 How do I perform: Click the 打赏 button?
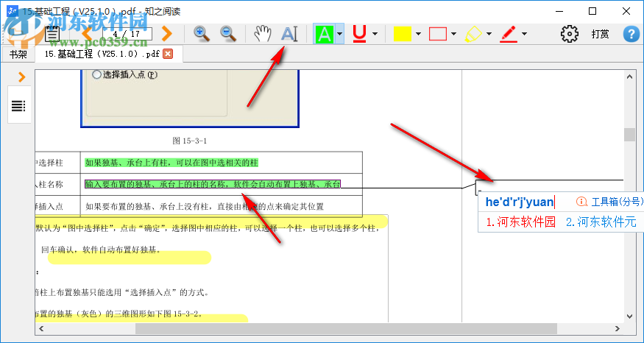tap(600, 34)
